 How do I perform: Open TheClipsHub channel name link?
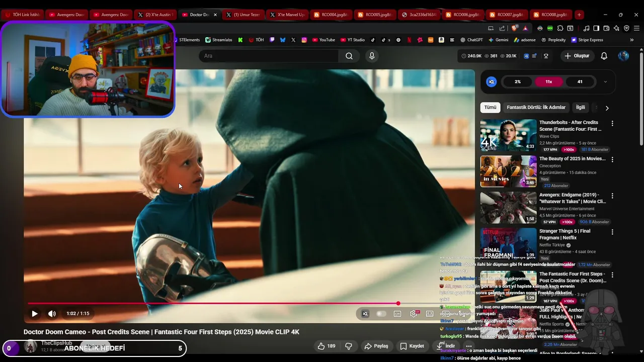pos(56,343)
